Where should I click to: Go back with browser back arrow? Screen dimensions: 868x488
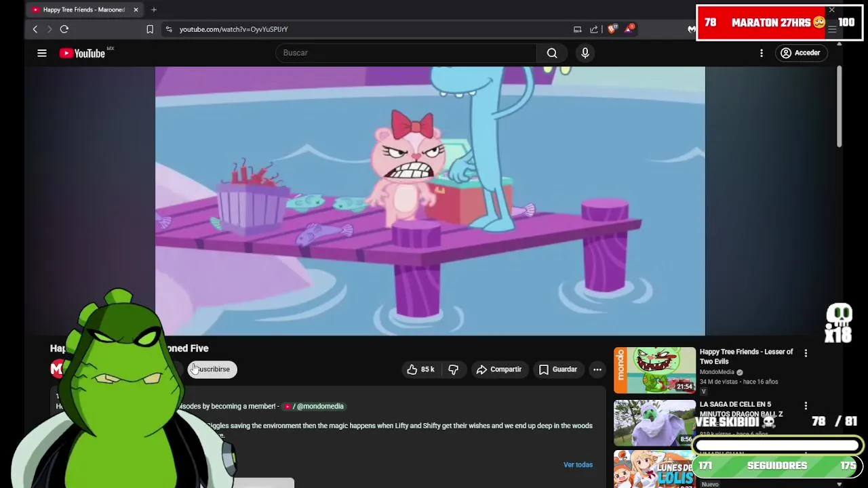[35, 29]
